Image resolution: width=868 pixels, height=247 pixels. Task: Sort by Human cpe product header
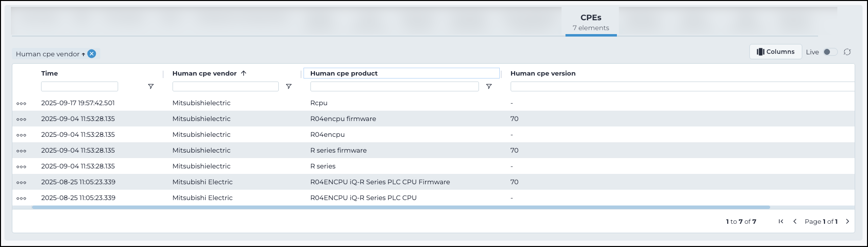click(x=344, y=73)
